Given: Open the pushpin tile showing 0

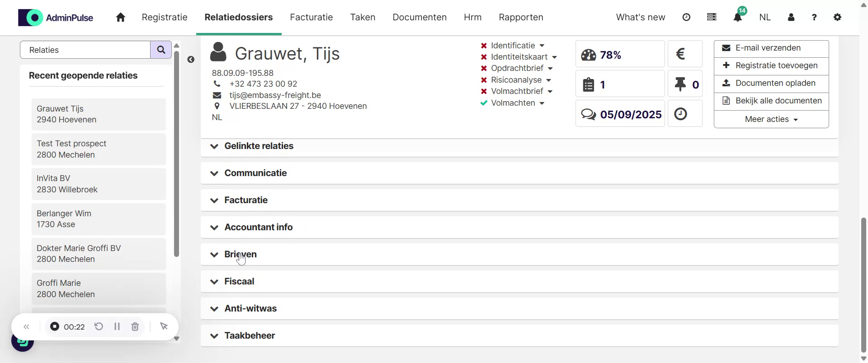Looking at the screenshot, I should point(685,84).
